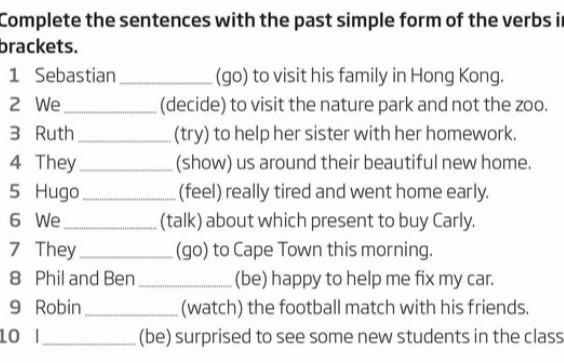Viewport: 564px width, 363px height.
Task: Click the blank before (decide) in sentence 2
Action: click(x=110, y=111)
